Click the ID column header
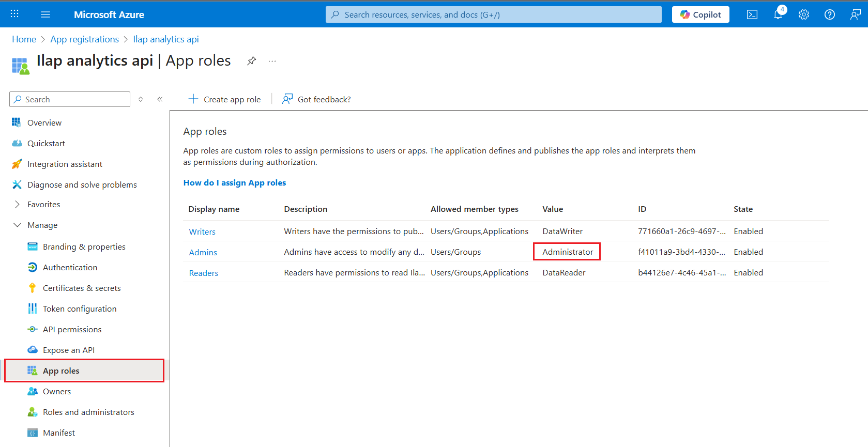 642,209
